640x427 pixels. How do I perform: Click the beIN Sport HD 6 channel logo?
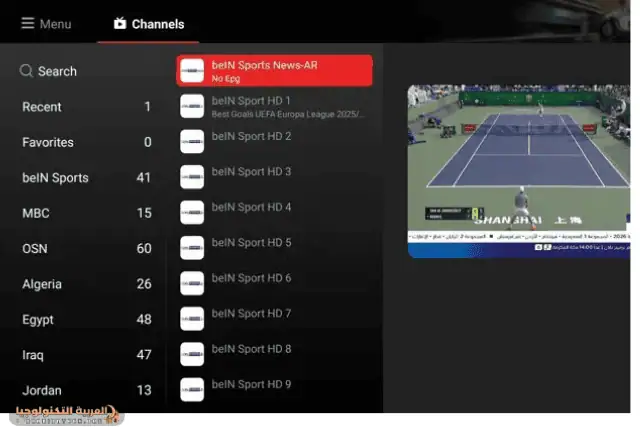click(x=192, y=283)
